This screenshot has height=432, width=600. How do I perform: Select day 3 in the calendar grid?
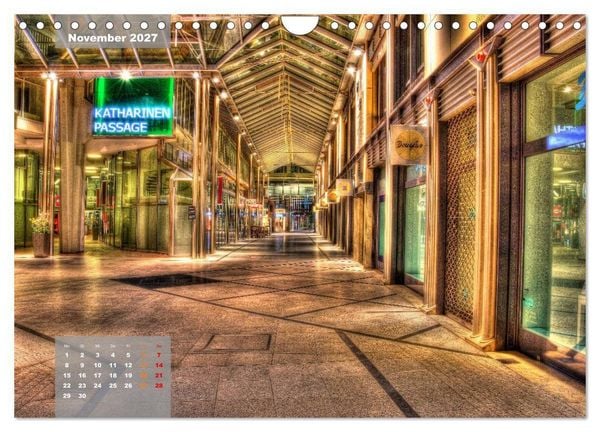point(98,355)
